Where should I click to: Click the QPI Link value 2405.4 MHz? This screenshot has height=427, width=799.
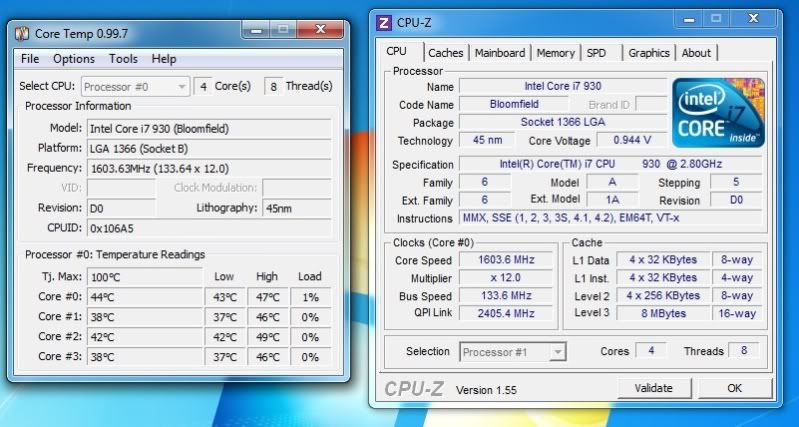[x=506, y=313]
